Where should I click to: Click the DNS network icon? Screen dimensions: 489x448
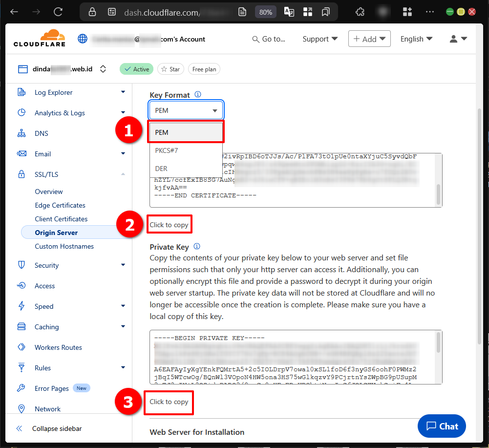click(21, 133)
